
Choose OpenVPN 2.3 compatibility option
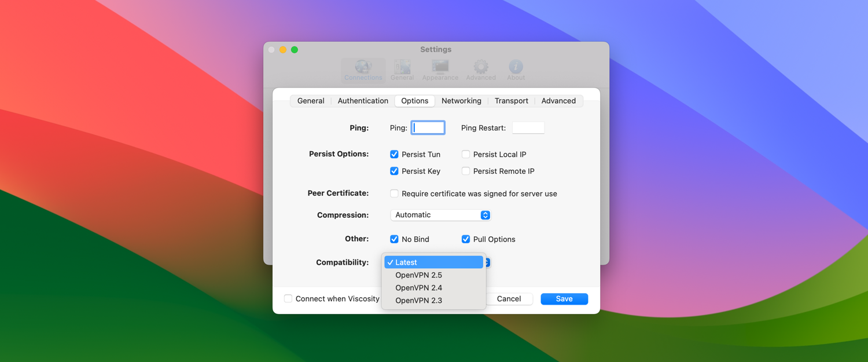419,301
